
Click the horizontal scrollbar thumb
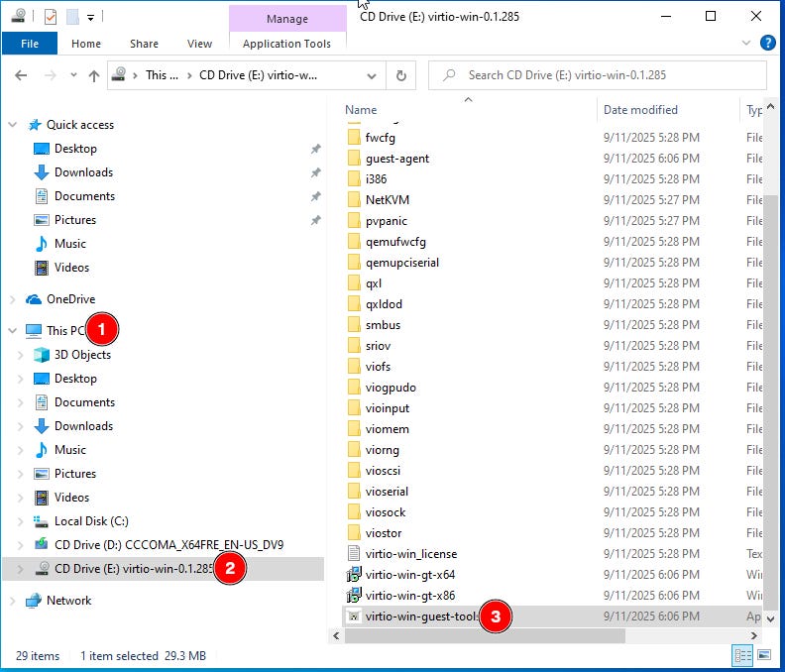[485, 636]
